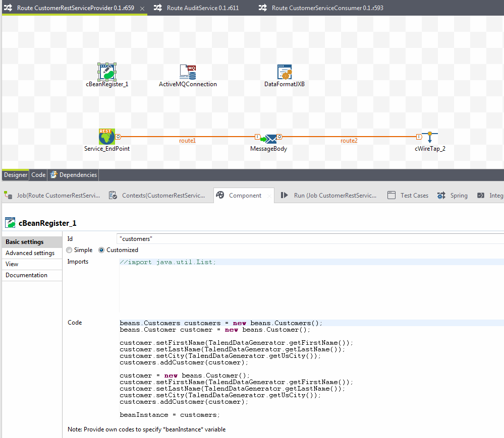Select the DataFormatJXB component icon
This screenshot has width=504, height=438.
pos(285,72)
